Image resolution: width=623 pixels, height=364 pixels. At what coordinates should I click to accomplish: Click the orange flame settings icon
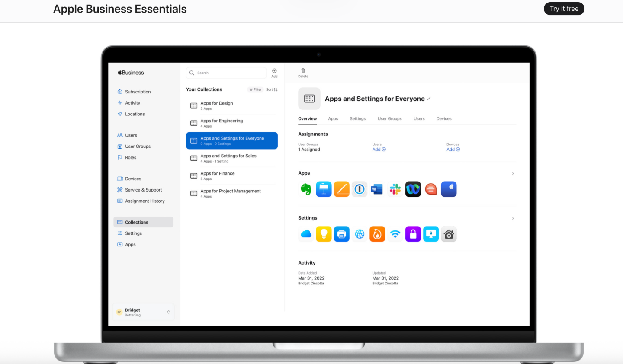click(377, 234)
